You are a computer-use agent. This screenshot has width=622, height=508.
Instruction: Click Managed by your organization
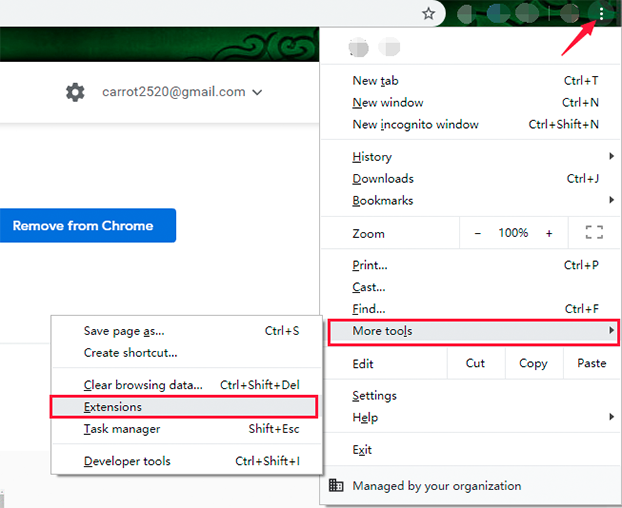tap(436, 485)
